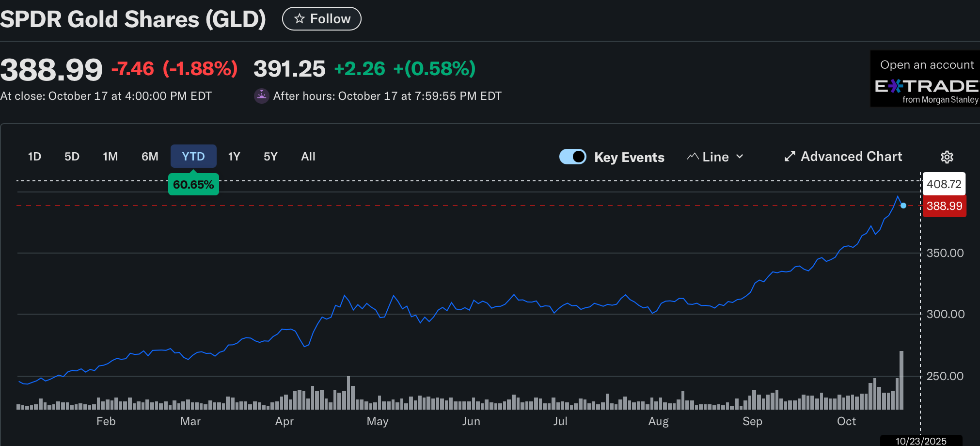Select the 1Y time range

[x=234, y=157]
